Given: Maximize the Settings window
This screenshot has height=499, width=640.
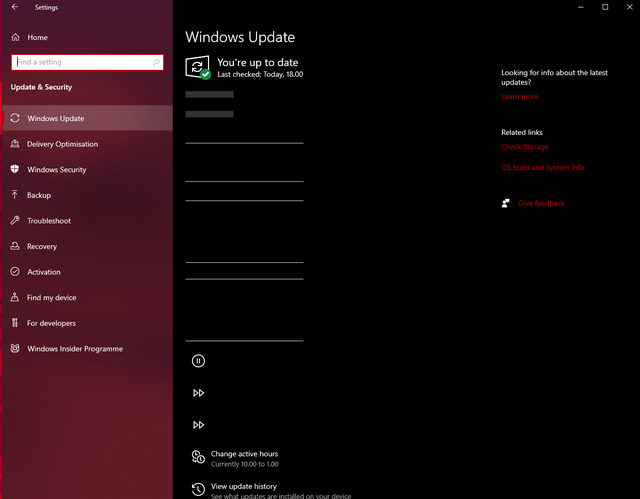Looking at the screenshot, I should coord(605,7).
